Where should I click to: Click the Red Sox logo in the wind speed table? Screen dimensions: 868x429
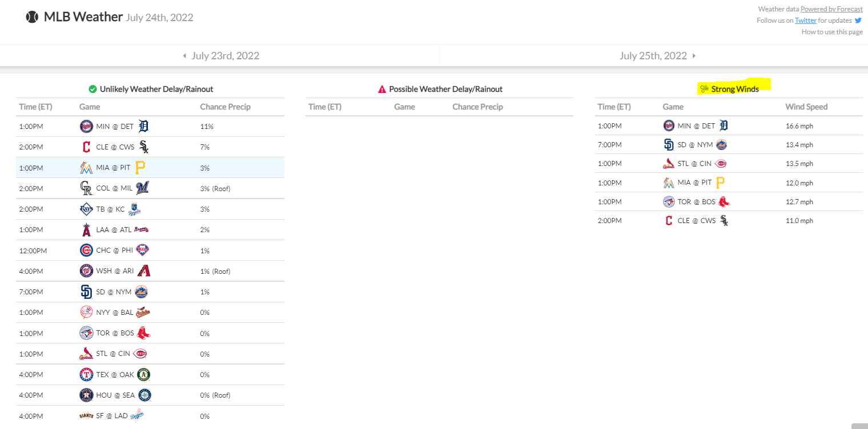click(724, 201)
